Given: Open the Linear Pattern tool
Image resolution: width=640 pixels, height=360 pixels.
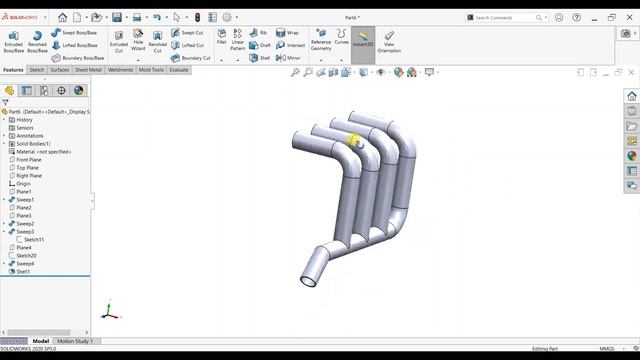Looking at the screenshot, I should 238,40.
